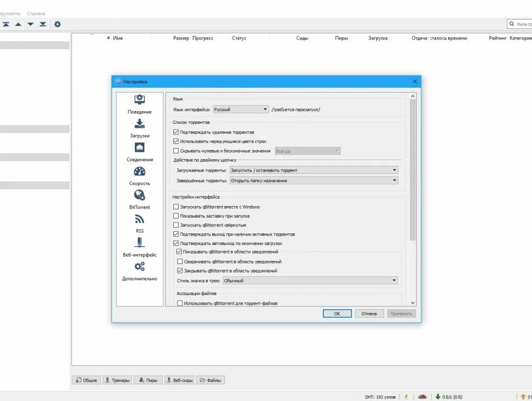Move torrent up in queue
Image resolution: width=532 pixels, height=401 pixels.
pyautogui.click(x=18, y=24)
